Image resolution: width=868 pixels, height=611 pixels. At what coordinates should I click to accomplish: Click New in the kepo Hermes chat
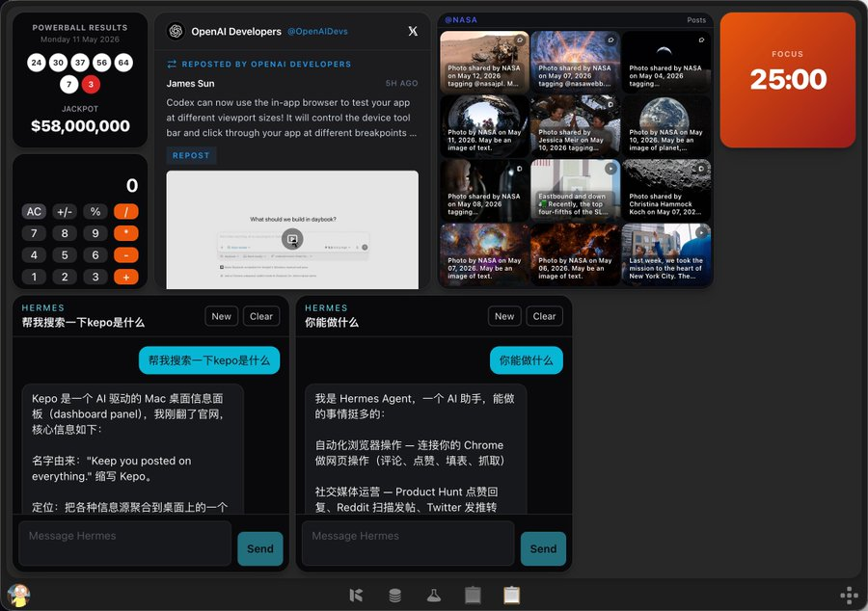pyautogui.click(x=222, y=316)
